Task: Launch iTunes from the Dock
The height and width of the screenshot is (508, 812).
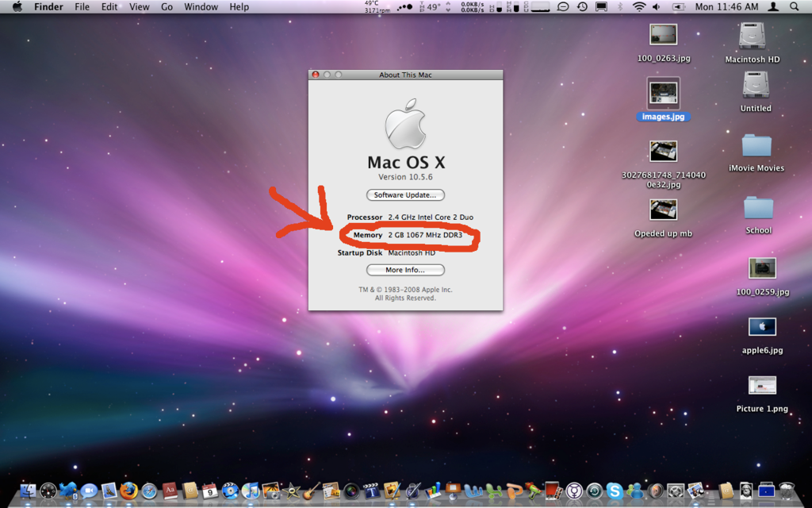Action: point(250,491)
